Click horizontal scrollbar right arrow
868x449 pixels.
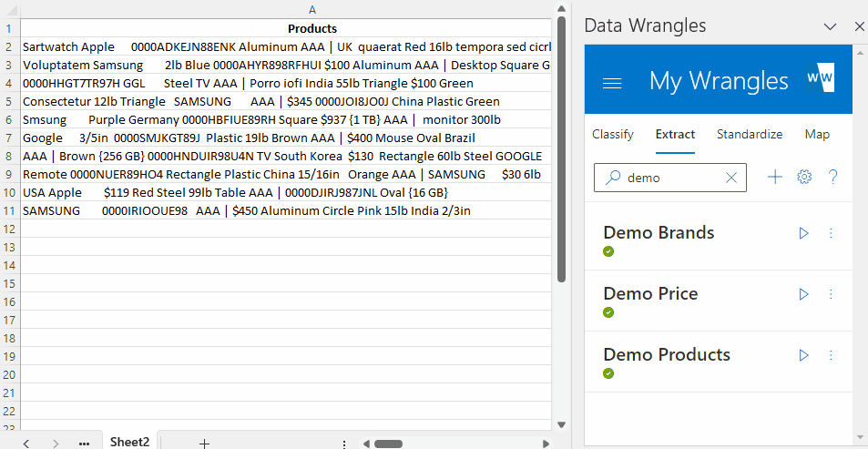click(546, 444)
